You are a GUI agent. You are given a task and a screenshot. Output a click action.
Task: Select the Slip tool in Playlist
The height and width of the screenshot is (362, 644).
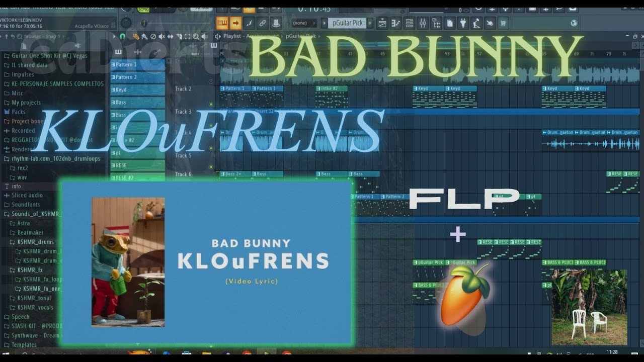(170, 37)
